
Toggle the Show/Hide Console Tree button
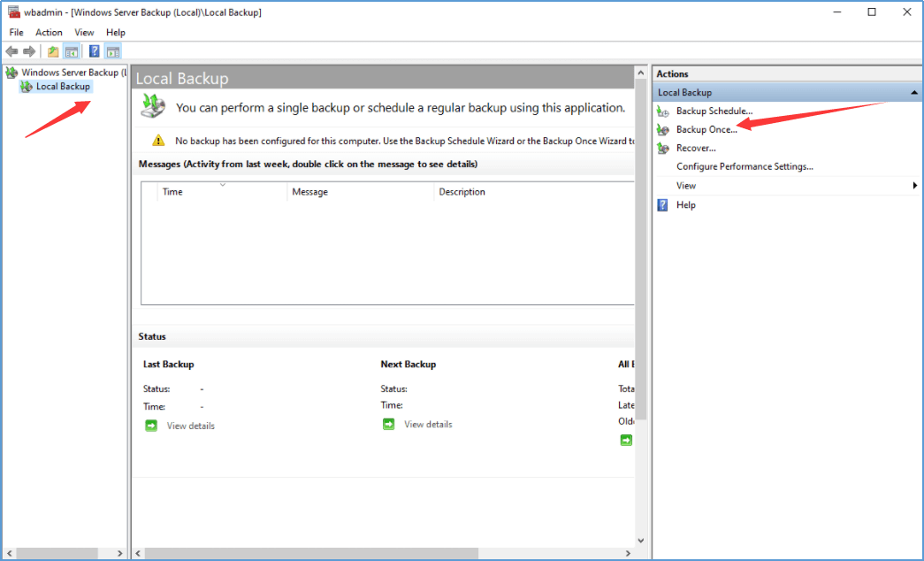click(72, 51)
